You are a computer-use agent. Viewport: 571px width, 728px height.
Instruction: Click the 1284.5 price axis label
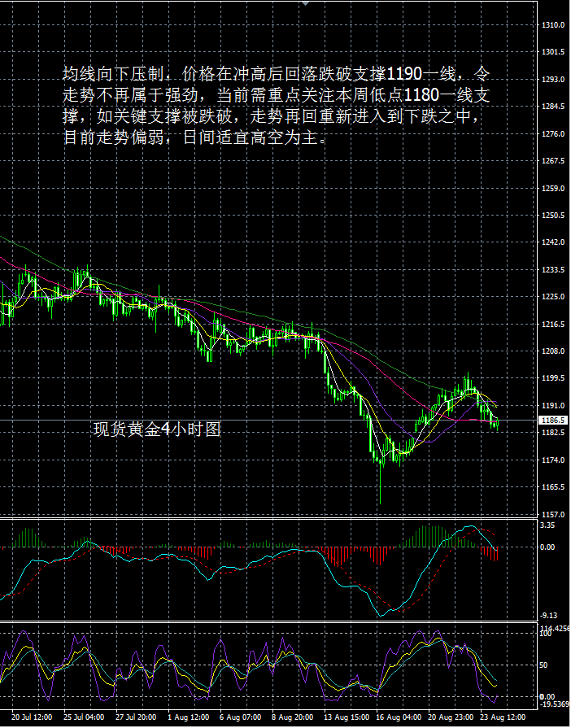(x=553, y=107)
